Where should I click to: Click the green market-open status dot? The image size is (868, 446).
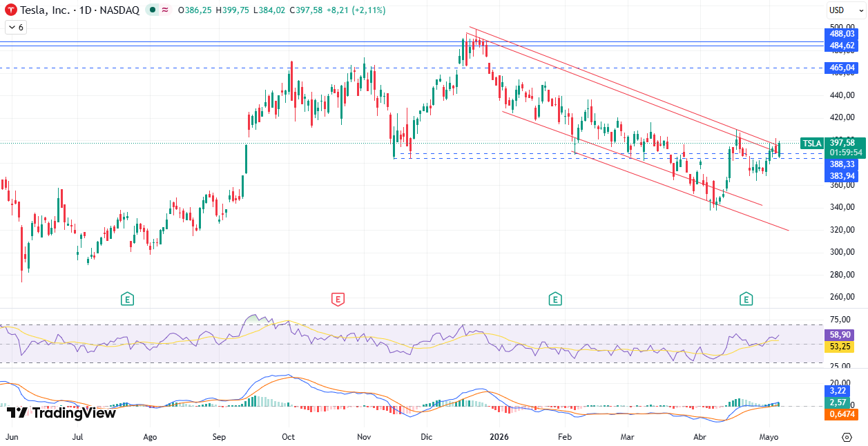click(x=152, y=10)
